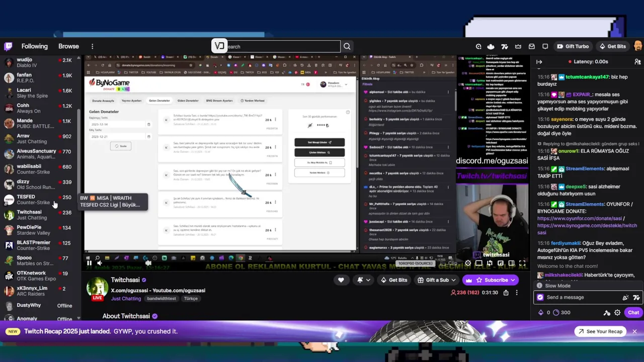
Task: Enter fullscreen on the player
Action: click(522, 263)
